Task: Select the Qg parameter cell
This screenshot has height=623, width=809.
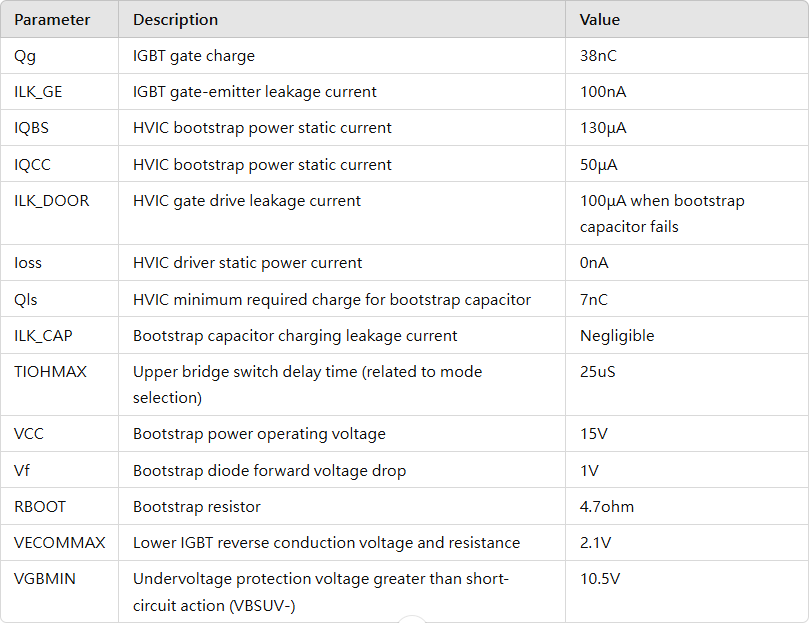Action: (25, 56)
